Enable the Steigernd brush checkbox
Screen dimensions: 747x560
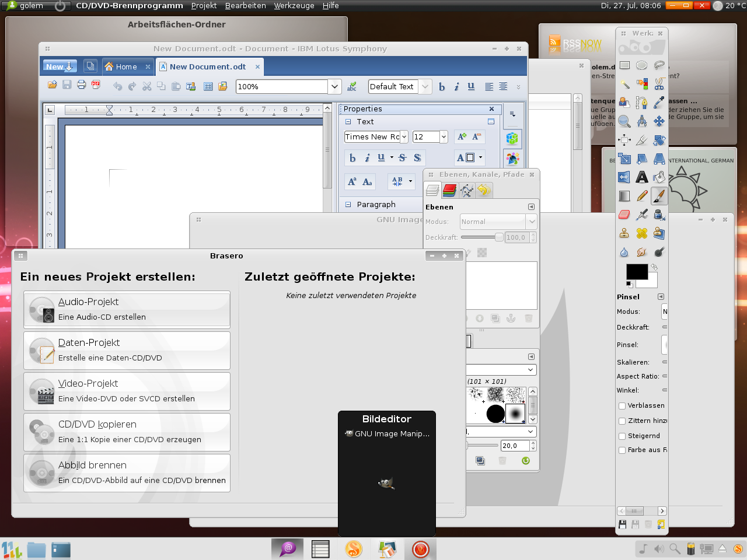click(622, 435)
